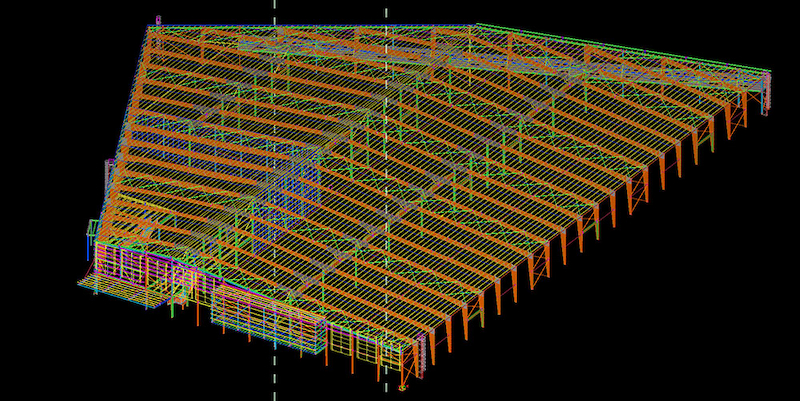Select the yellow origin marker at bottom corner
800x401 pixels.
[x=402, y=386]
